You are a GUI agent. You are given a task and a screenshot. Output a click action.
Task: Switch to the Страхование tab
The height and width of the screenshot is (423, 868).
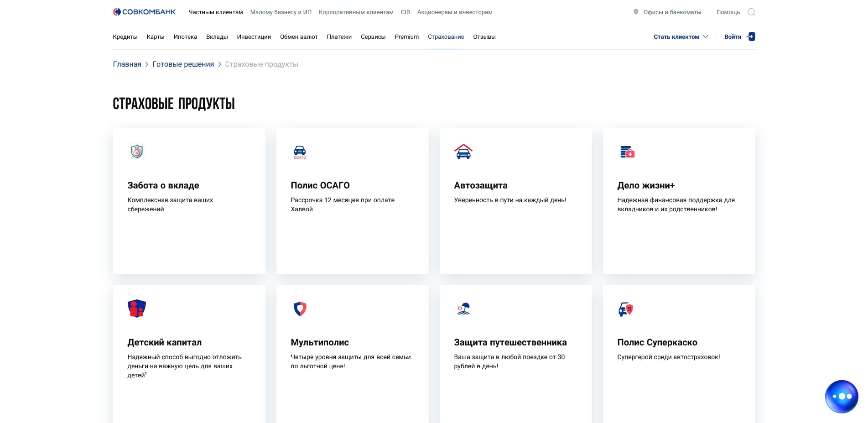(x=446, y=37)
